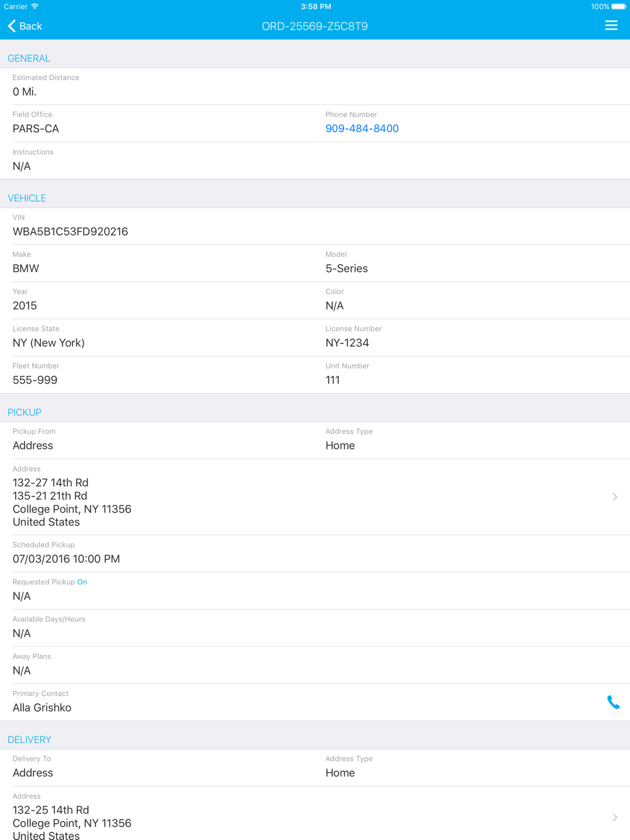Expand the delivery address chevron

(x=615, y=817)
